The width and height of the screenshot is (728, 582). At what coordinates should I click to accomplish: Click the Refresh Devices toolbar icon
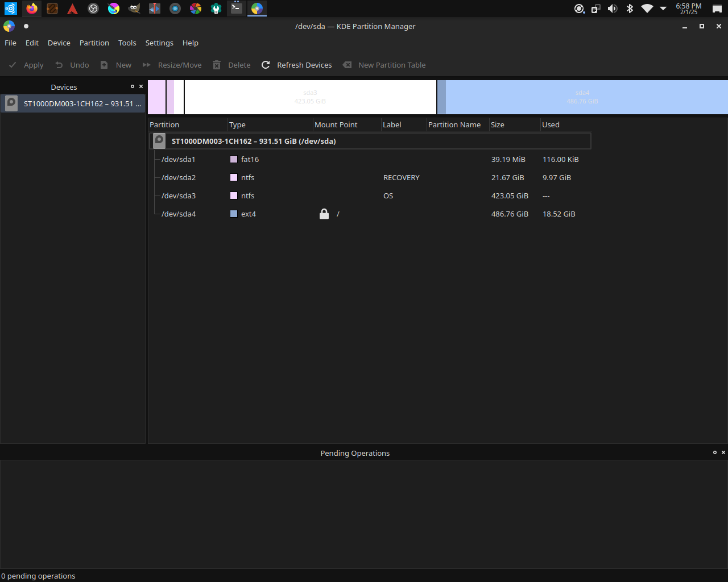coord(266,65)
